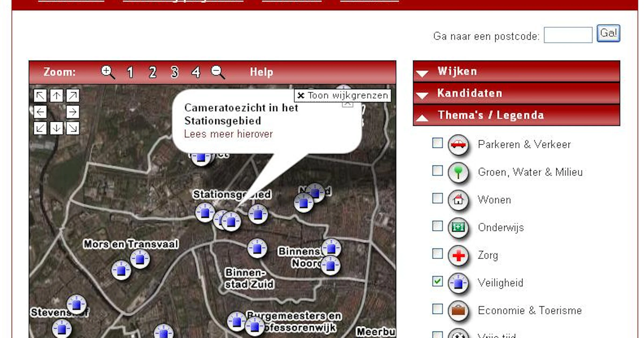
Task: Select the Wonen house icon
Action: tap(458, 200)
